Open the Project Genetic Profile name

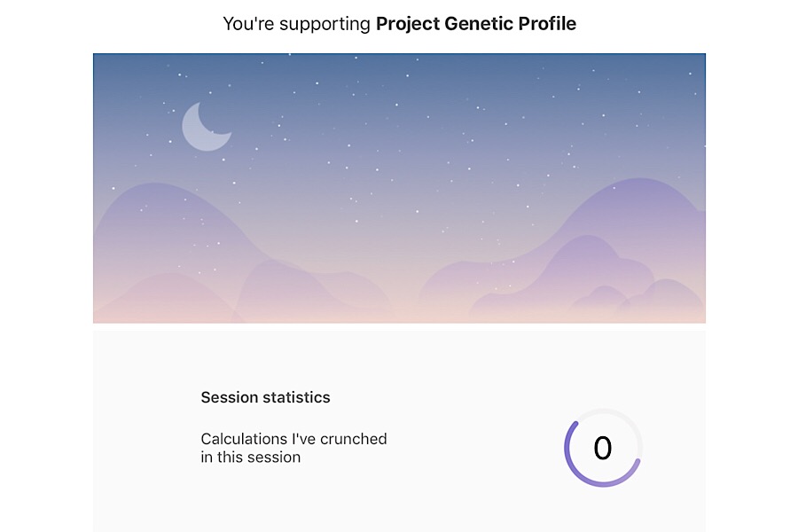pos(476,24)
